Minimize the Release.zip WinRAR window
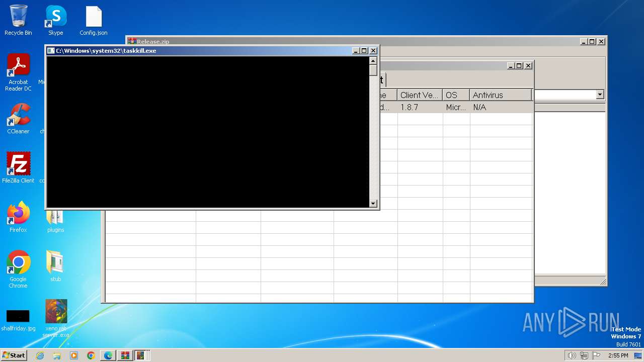 584,42
